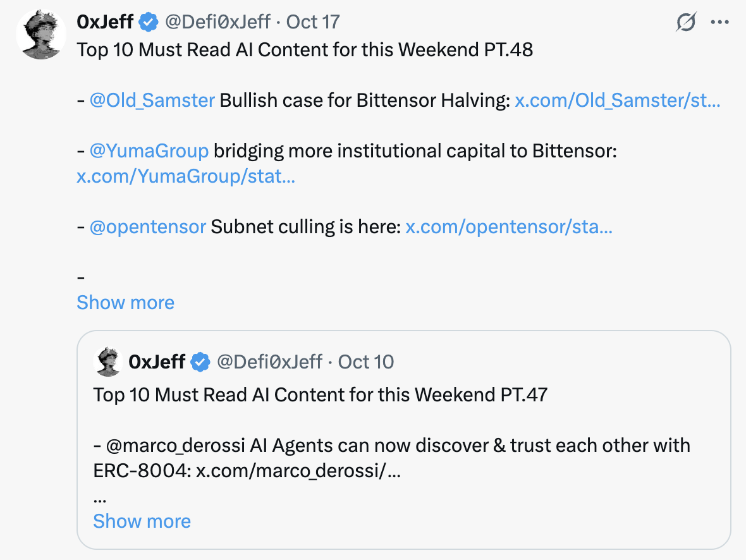Open the @YumaGroup mention
Screen dimensions: 746x560
[x=149, y=151]
